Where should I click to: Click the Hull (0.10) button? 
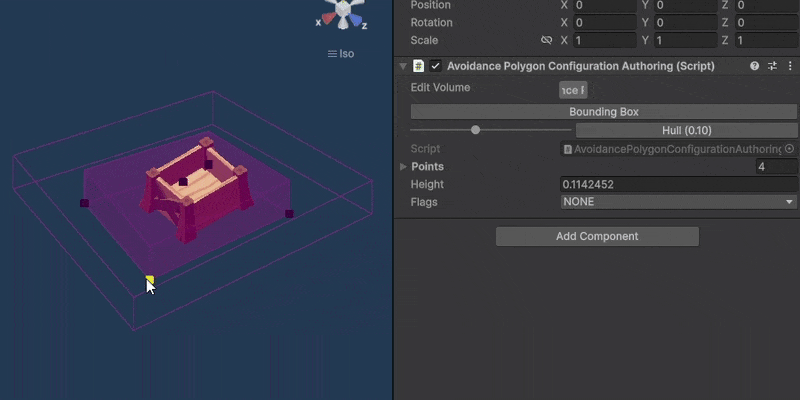point(686,131)
